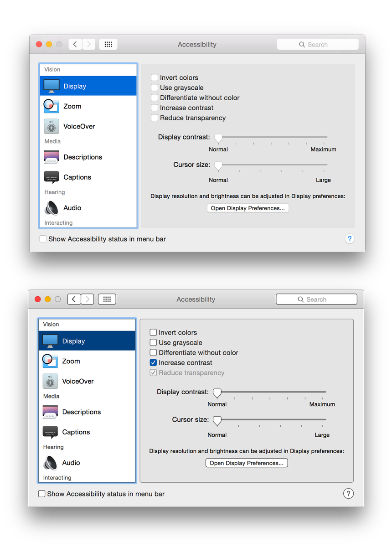Click the Cursor size slider knob in the lower window
Viewport: 392px width, 547px height.
pyautogui.click(x=217, y=420)
